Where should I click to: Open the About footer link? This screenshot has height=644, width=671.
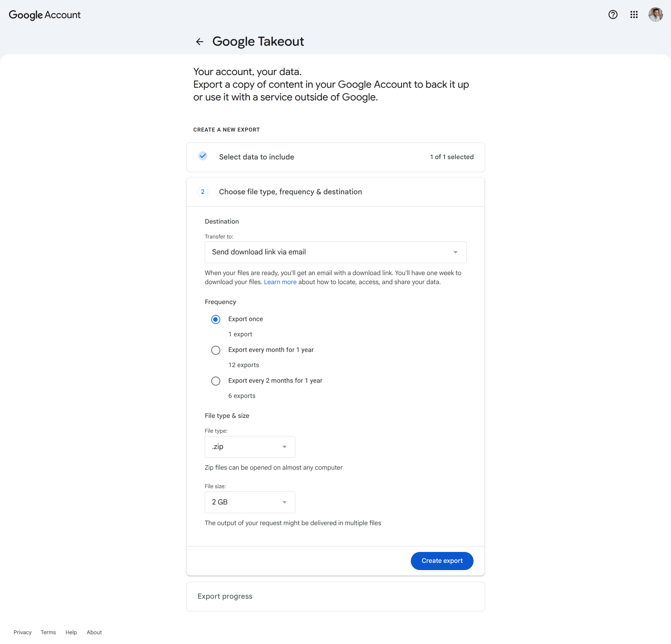point(94,632)
